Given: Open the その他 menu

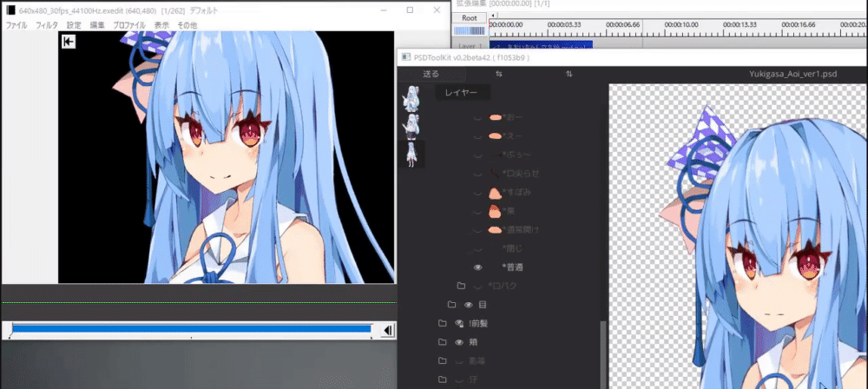Looking at the screenshot, I should coord(187,25).
